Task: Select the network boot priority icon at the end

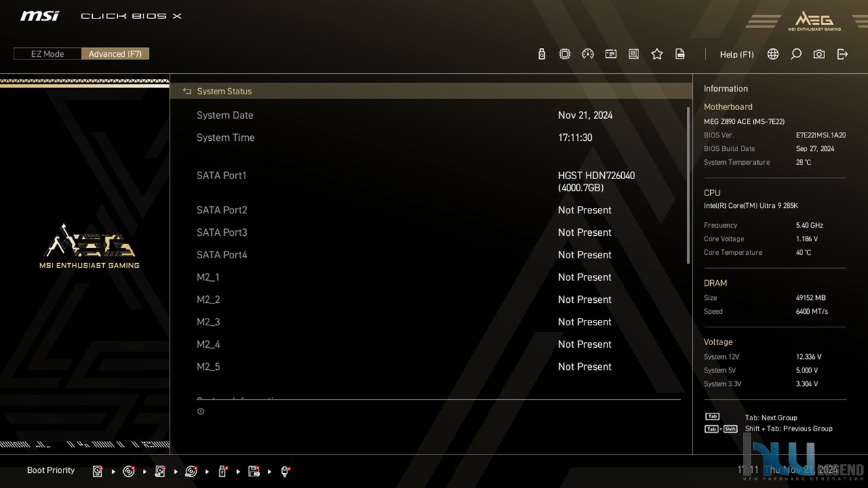Action: tap(285, 471)
